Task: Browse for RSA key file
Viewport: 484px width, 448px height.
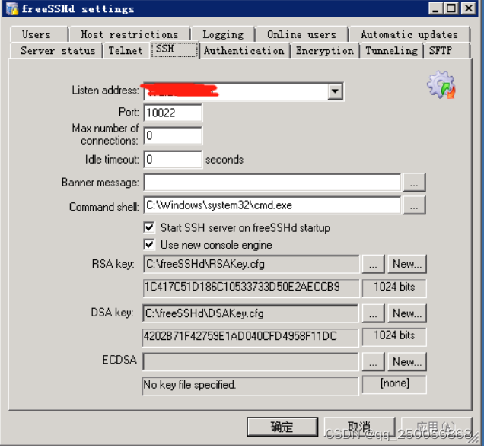Action: [373, 264]
